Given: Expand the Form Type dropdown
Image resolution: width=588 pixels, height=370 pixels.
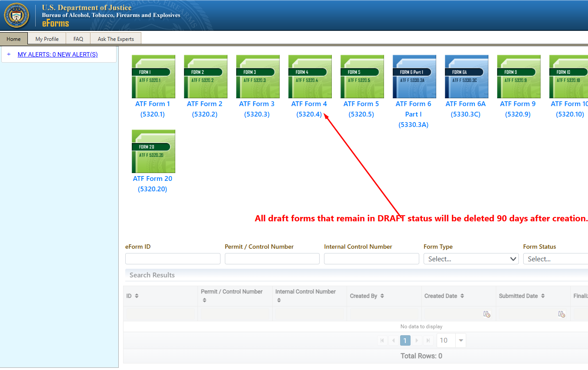Looking at the screenshot, I should 471,259.
